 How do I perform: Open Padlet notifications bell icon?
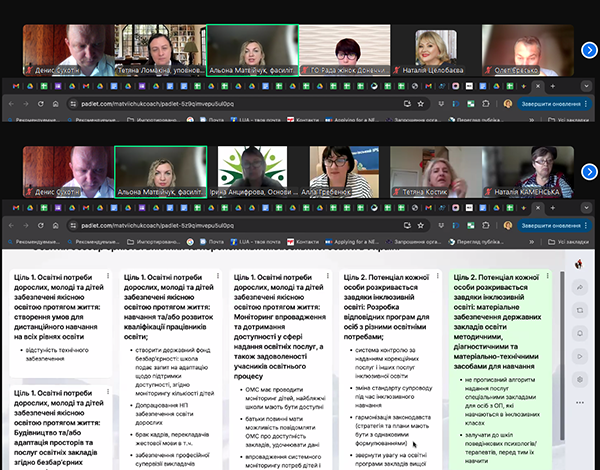tap(580, 333)
